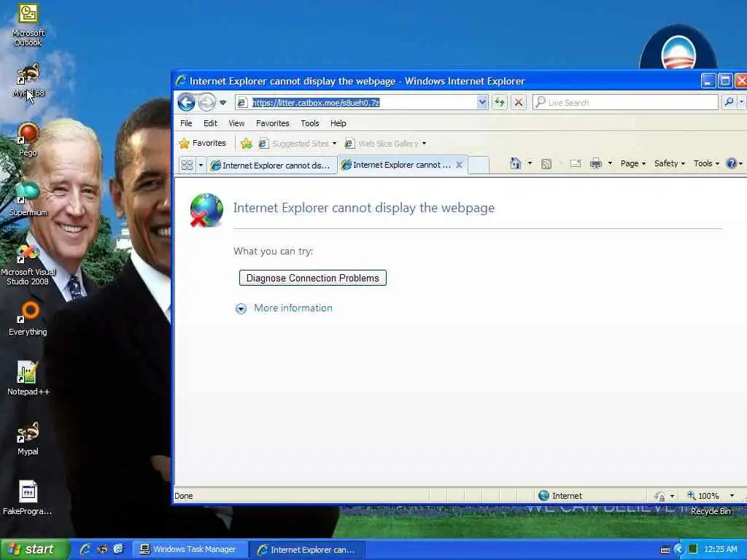Viewport: 747px width, 560px height.
Task: Open the recent pages dropdown arrow
Action: pos(222,102)
